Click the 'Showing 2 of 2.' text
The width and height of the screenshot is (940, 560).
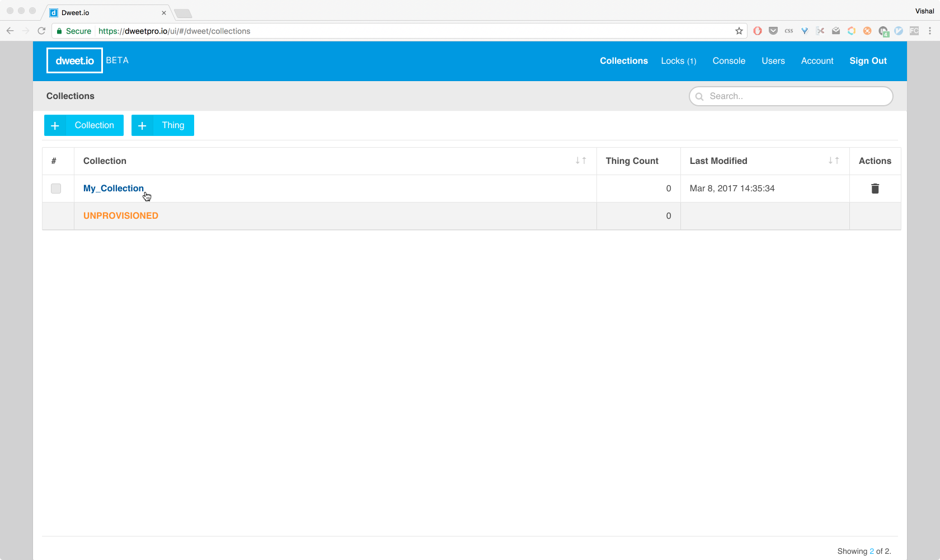click(864, 551)
